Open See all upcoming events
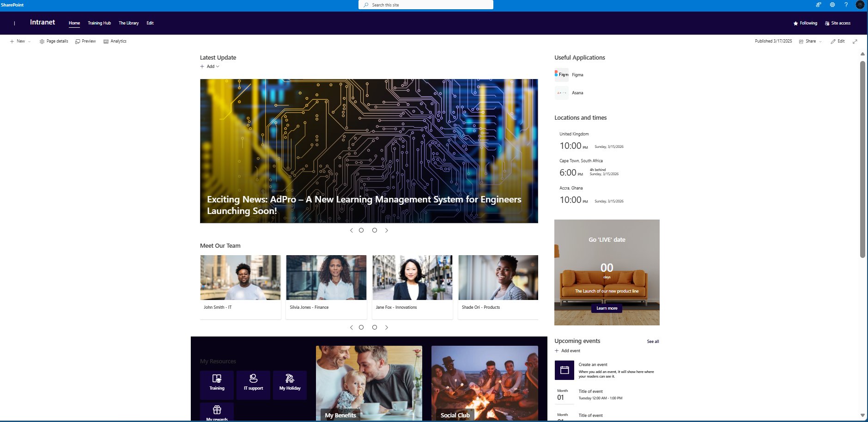Viewport: 868px width, 422px height. (x=652, y=341)
